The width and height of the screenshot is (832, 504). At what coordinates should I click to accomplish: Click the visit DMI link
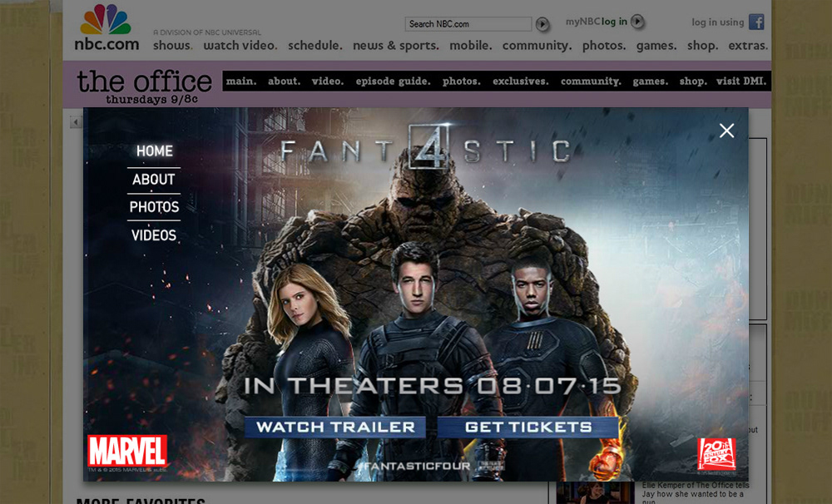point(741,82)
